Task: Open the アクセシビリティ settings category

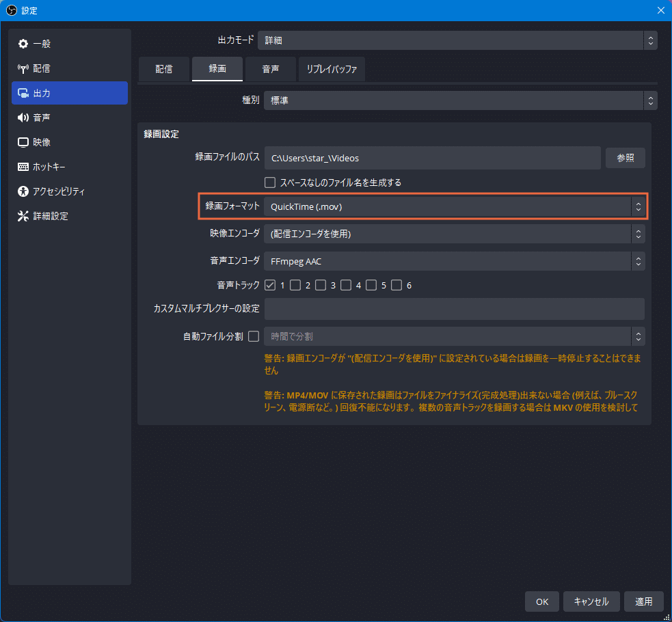Action: 70,191
